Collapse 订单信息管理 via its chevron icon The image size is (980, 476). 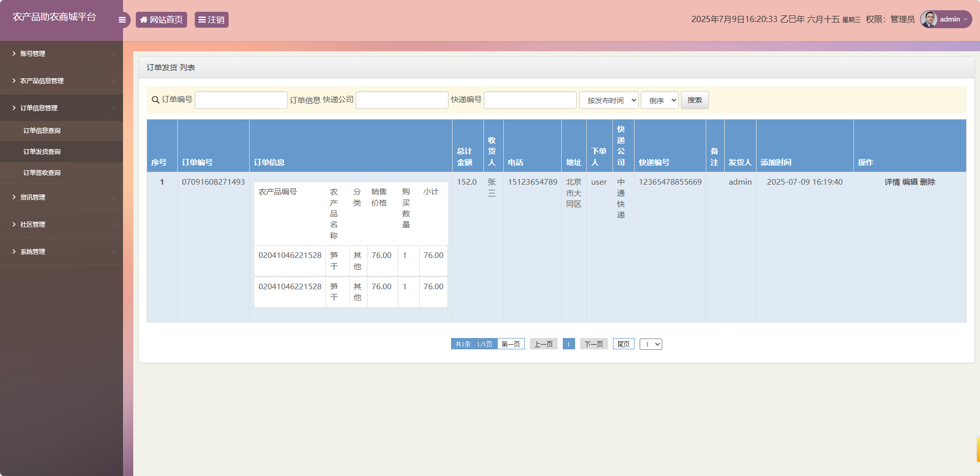click(x=114, y=108)
